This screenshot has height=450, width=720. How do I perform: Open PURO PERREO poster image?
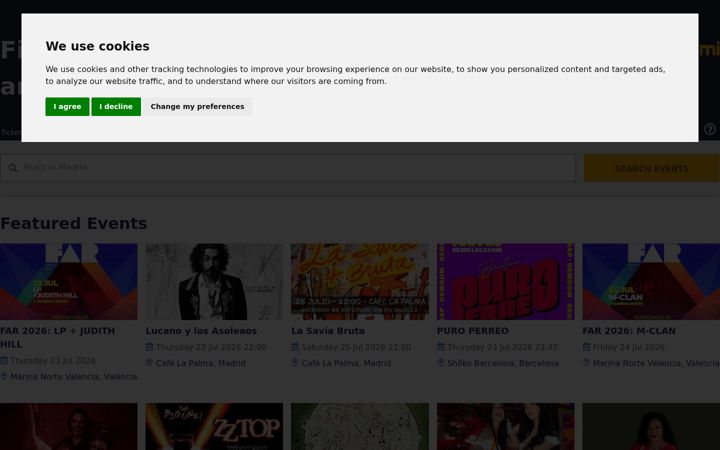tap(506, 281)
